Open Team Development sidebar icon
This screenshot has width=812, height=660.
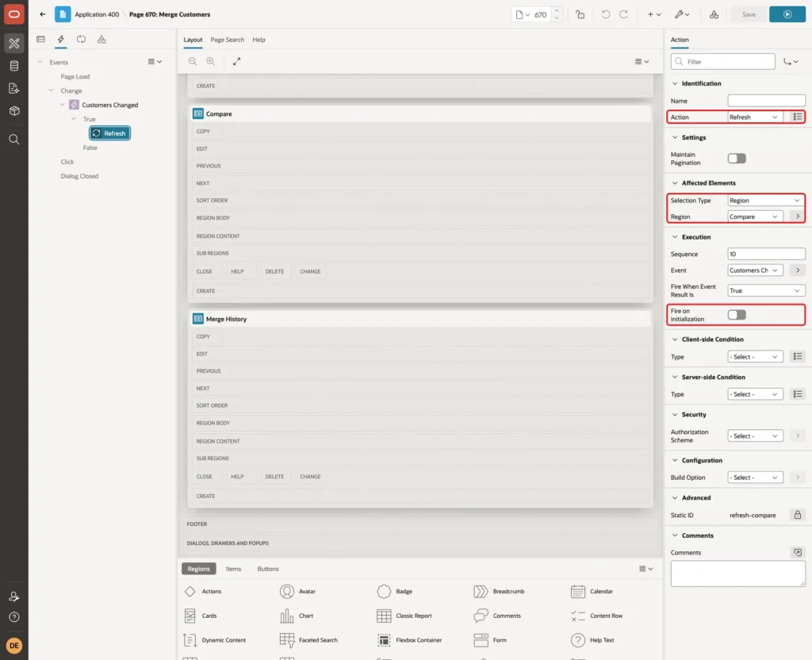(x=14, y=88)
